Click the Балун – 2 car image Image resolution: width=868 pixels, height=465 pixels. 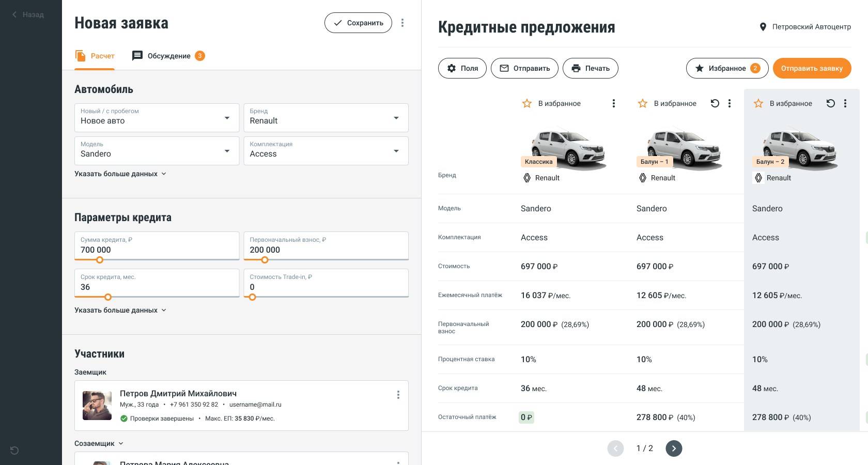[800, 148]
